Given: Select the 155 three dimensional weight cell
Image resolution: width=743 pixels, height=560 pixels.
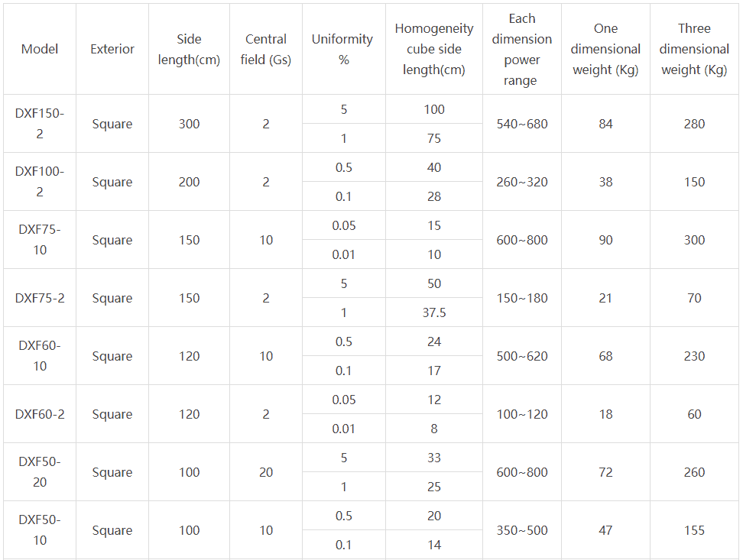Looking at the screenshot, I should (x=694, y=529).
